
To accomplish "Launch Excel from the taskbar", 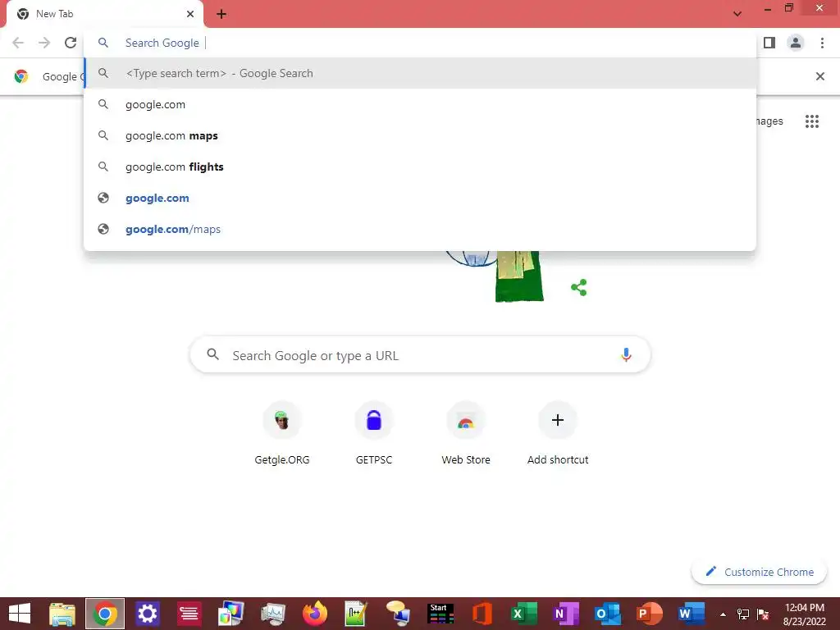I will [524, 614].
